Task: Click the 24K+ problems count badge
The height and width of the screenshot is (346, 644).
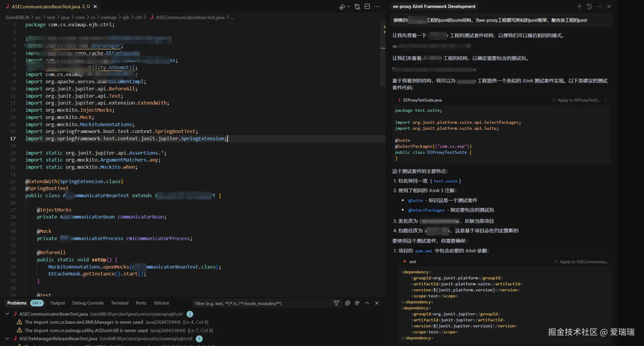Action: [37, 303]
